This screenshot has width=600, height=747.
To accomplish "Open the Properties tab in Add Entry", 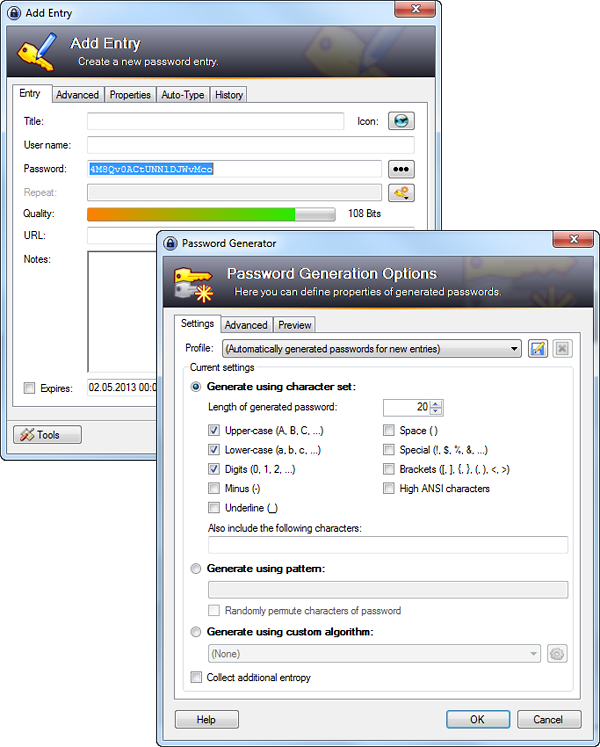I will (x=130, y=95).
